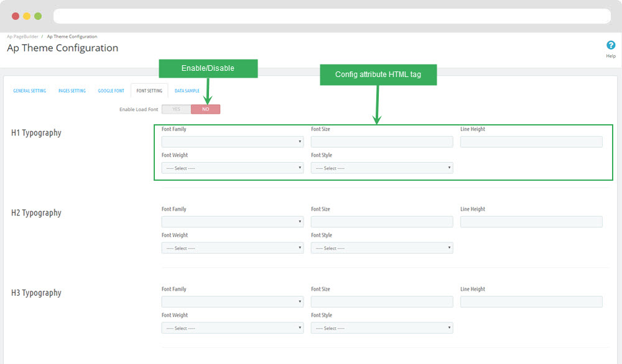The image size is (622, 364).
Task: Select the Data Sample tab
Action: (x=187, y=91)
